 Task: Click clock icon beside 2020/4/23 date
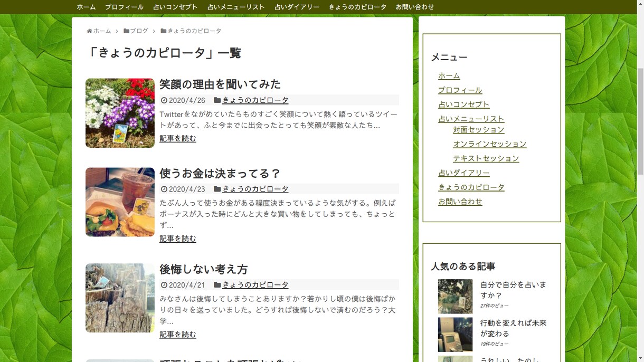pyautogui.click(x=164, y=189)
